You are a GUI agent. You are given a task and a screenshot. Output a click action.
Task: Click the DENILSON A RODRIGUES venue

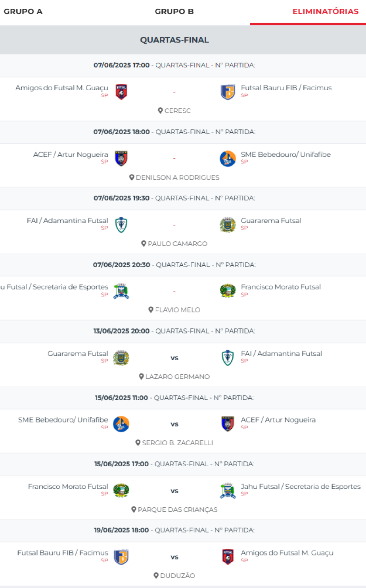point(178,178)
